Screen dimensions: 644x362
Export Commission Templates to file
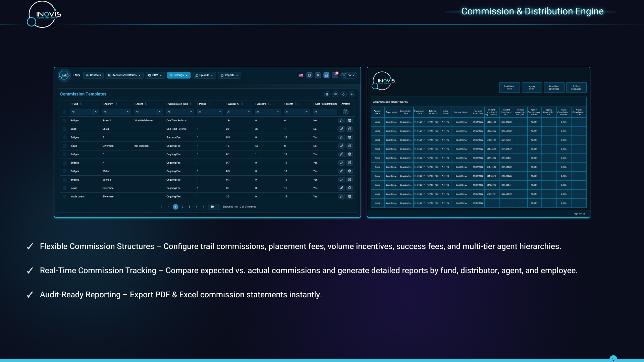coord(327,94)
